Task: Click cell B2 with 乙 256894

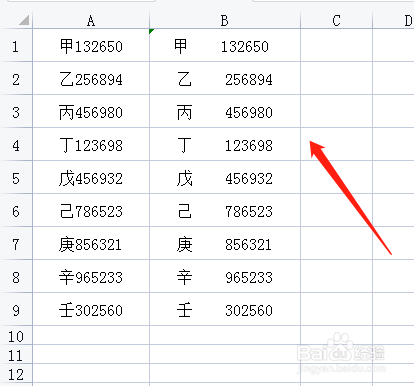Action: [x=225, y=78]
